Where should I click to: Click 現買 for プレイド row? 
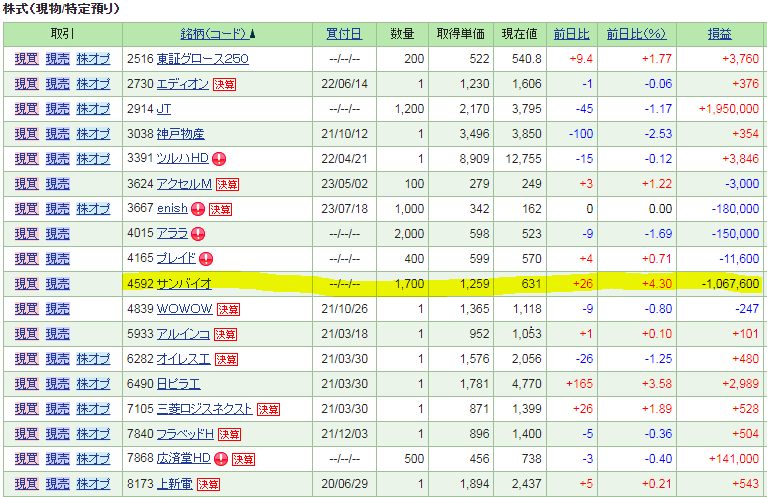pos(26,259)
